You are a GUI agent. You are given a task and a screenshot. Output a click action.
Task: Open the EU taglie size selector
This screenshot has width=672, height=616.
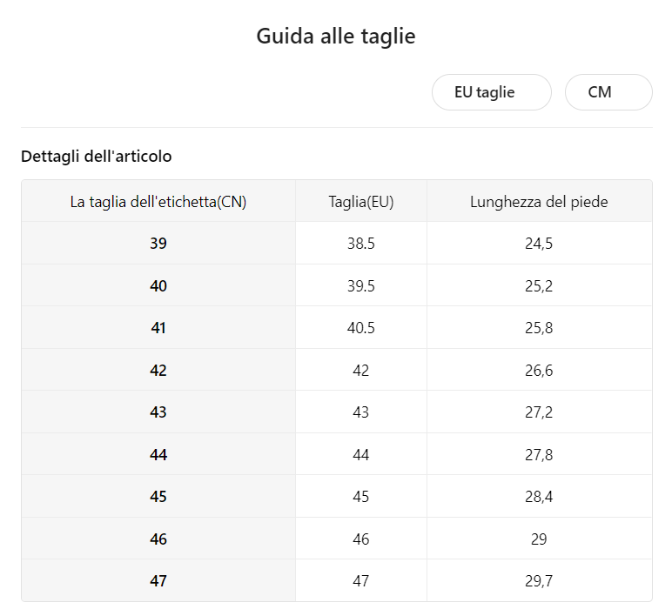[491, 92]
